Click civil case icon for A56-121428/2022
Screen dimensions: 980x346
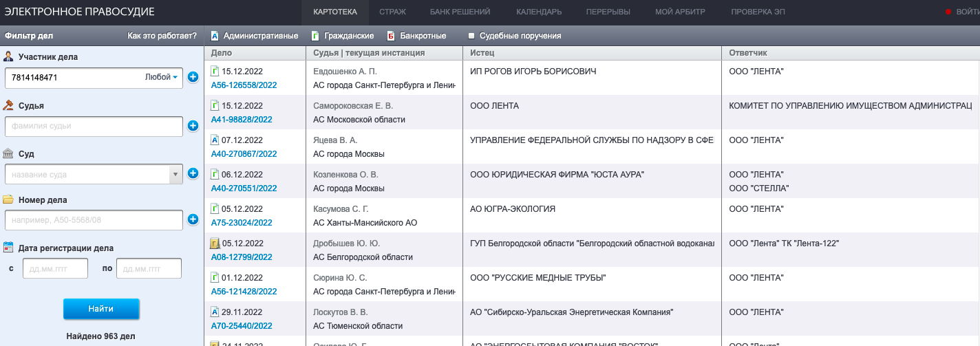click(x=215, y=277)
